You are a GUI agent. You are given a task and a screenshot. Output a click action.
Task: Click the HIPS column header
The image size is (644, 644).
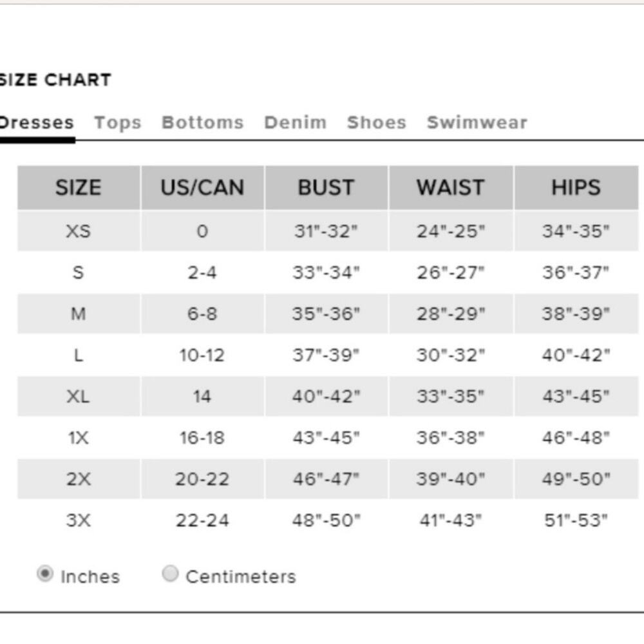point(576,187)
